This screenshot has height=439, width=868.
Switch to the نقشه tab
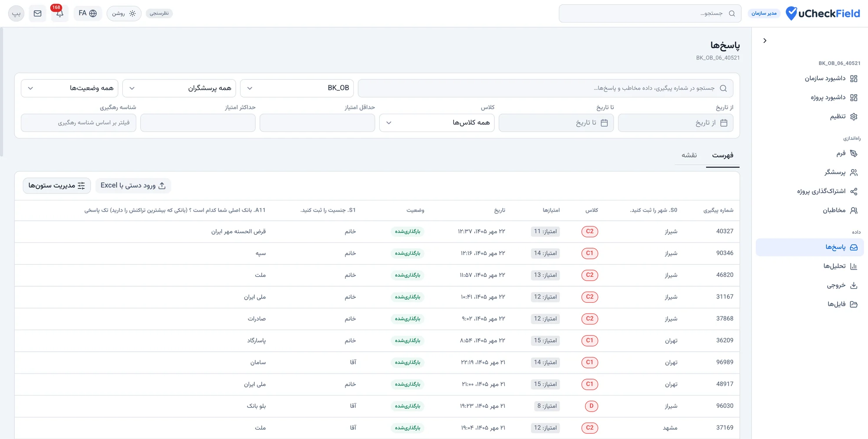[689, 155]
